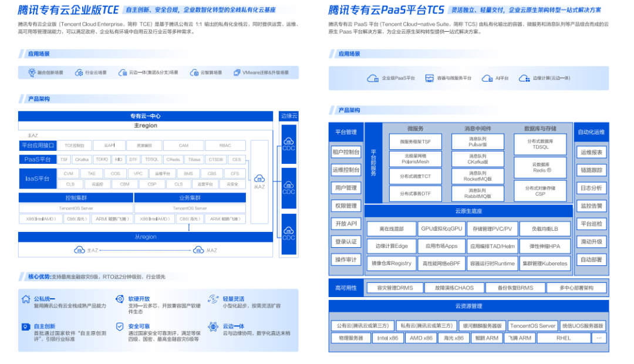
Task: Click the 边缘云 header
Action: [x=289, y=116]
